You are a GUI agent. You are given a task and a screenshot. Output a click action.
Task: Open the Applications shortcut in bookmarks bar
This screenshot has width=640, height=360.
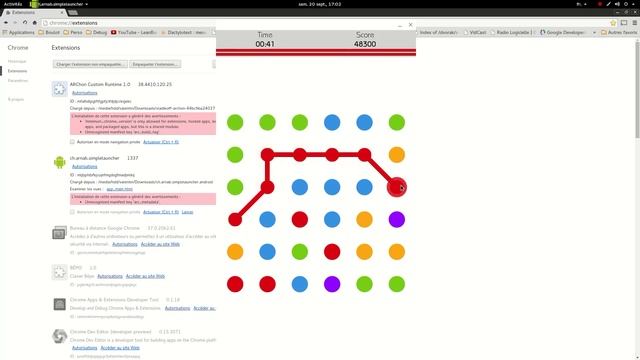[x=19, y=32]
